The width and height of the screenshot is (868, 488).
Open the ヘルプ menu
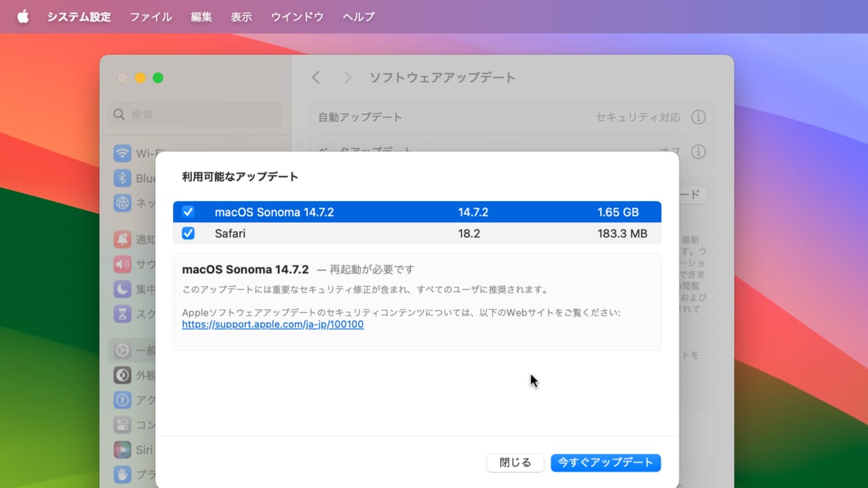(358, 17)
